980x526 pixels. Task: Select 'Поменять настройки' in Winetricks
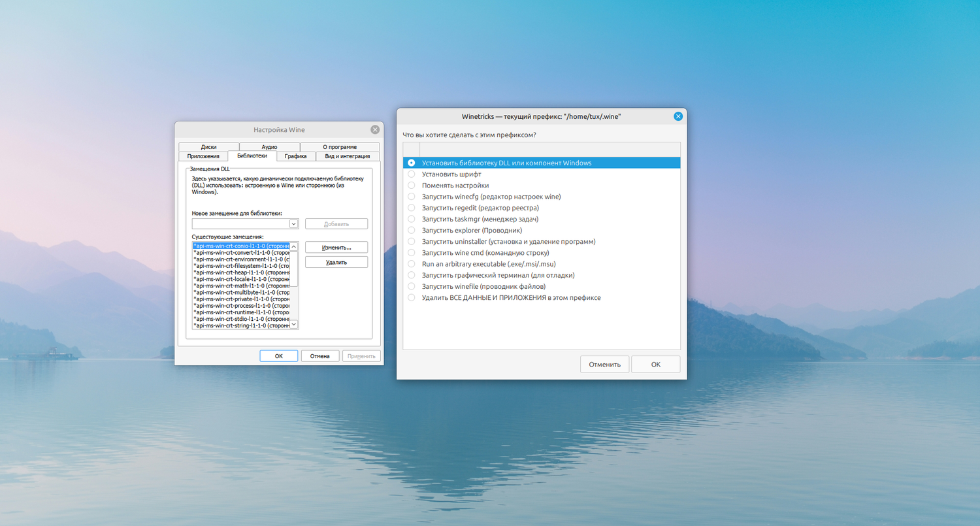point(542,186)
